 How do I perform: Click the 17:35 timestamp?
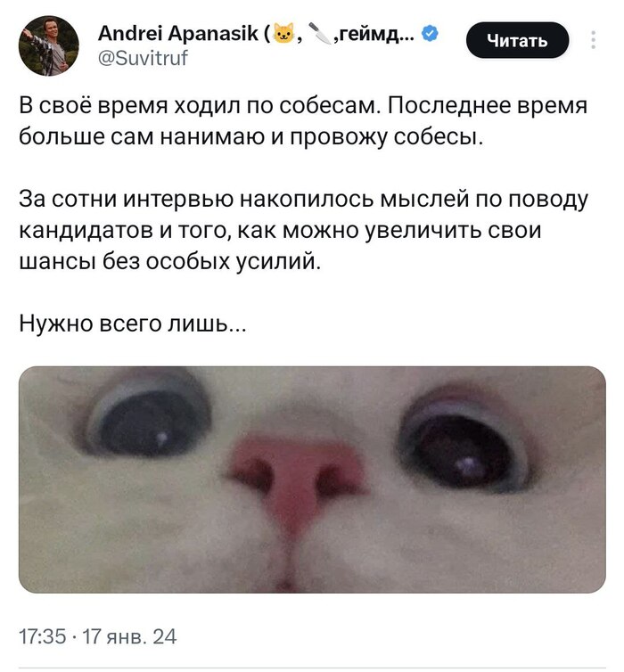coord(42,636)
